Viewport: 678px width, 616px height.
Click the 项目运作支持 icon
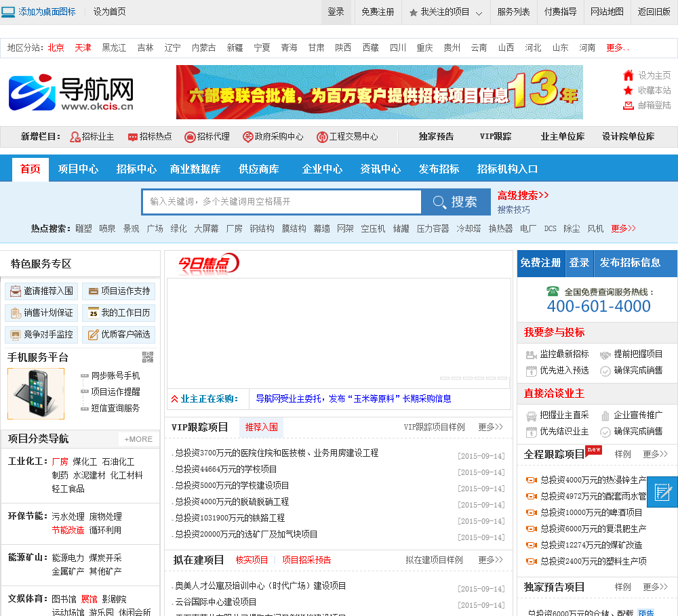point(94,291)
